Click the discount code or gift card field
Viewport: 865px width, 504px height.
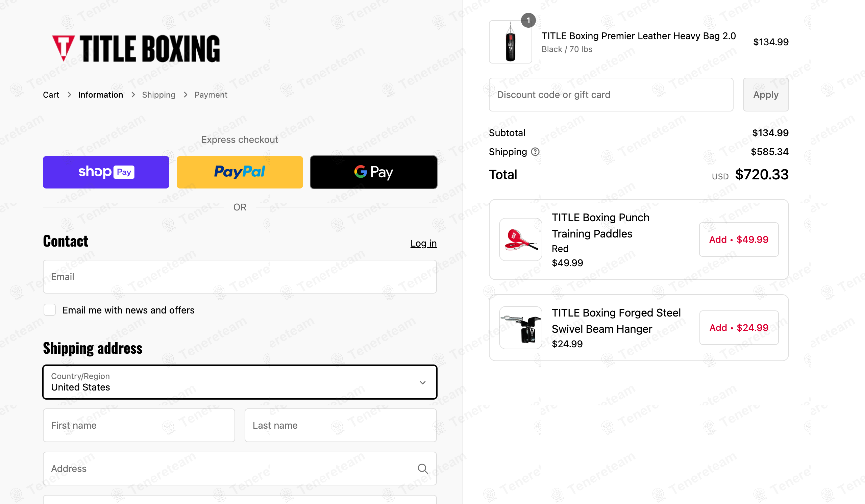(611, 95)
